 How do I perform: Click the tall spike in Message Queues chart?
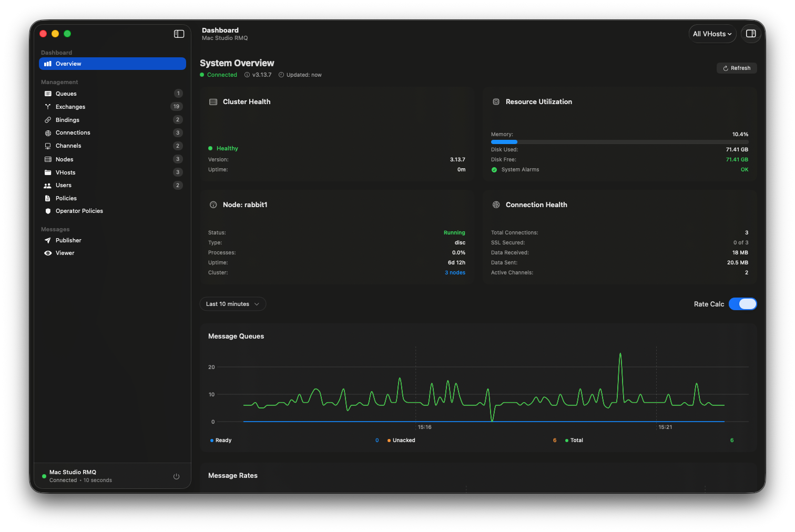tap(620, 356)
